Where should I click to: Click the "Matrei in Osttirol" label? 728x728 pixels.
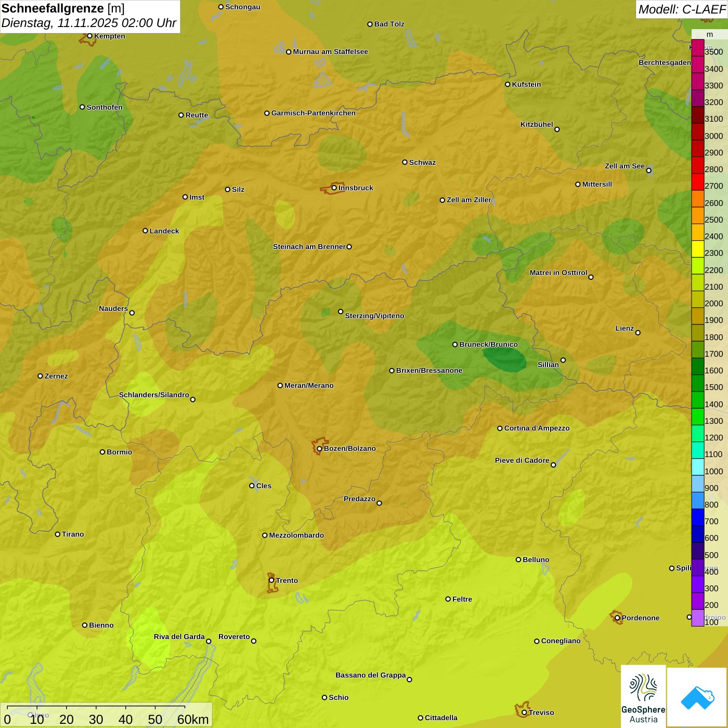click(x=558, y=272)
